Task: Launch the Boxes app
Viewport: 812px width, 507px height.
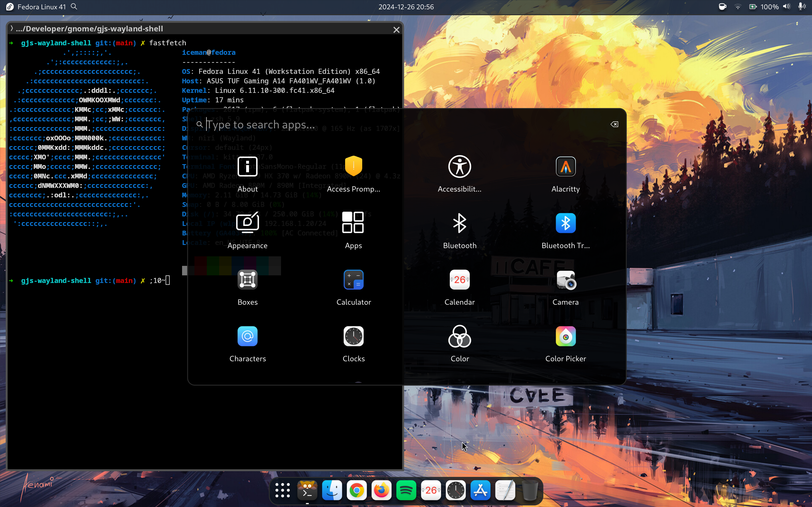Action: [247, 280]
